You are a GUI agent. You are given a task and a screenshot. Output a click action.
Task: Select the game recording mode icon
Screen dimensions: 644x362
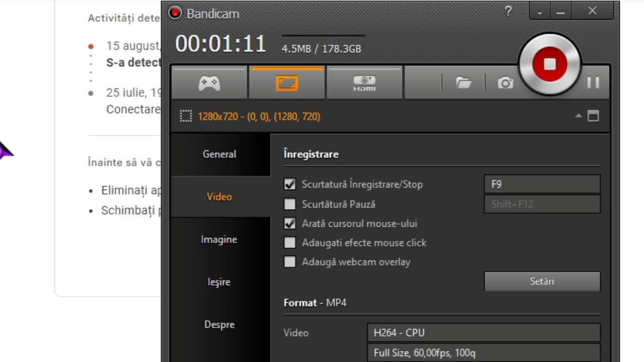209,83
